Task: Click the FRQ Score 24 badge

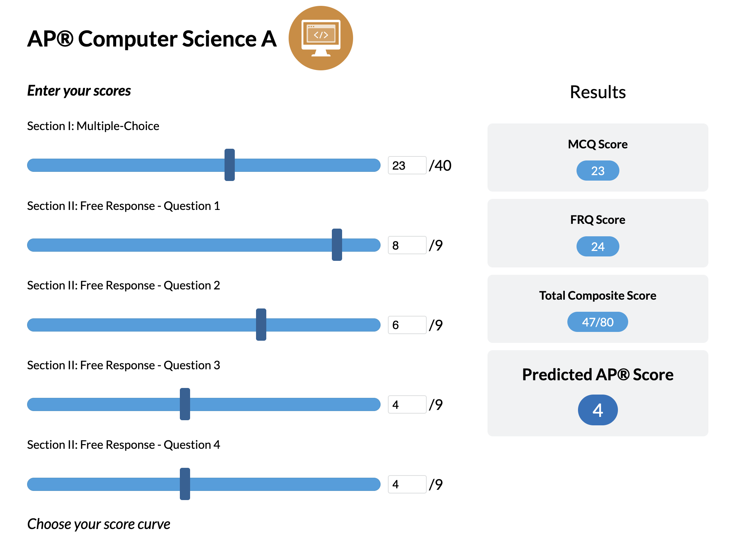Action: click(x=597, y=247)
